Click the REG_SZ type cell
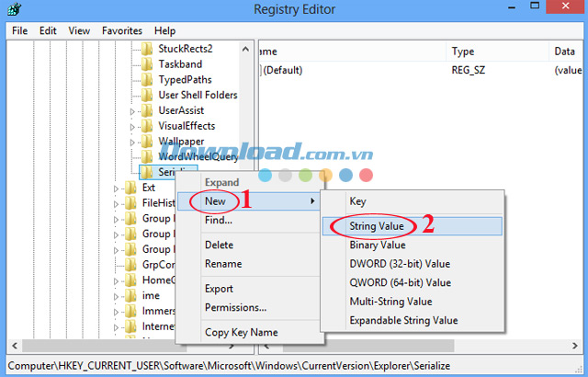588x377 pixels. [x=468, y=70]
